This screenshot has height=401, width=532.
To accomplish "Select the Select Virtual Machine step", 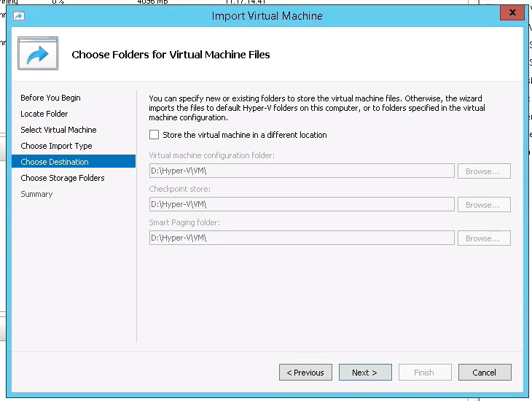I will click(x=58, y=130).
